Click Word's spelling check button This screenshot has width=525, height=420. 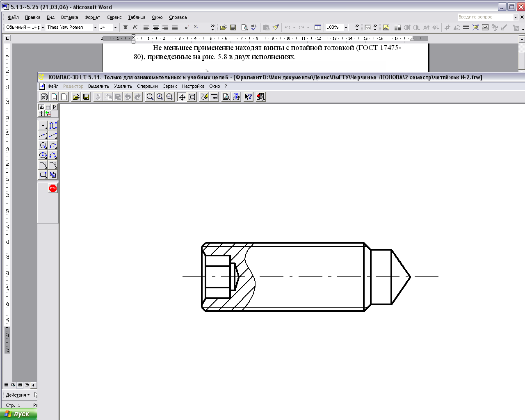[x=254, y=27]
